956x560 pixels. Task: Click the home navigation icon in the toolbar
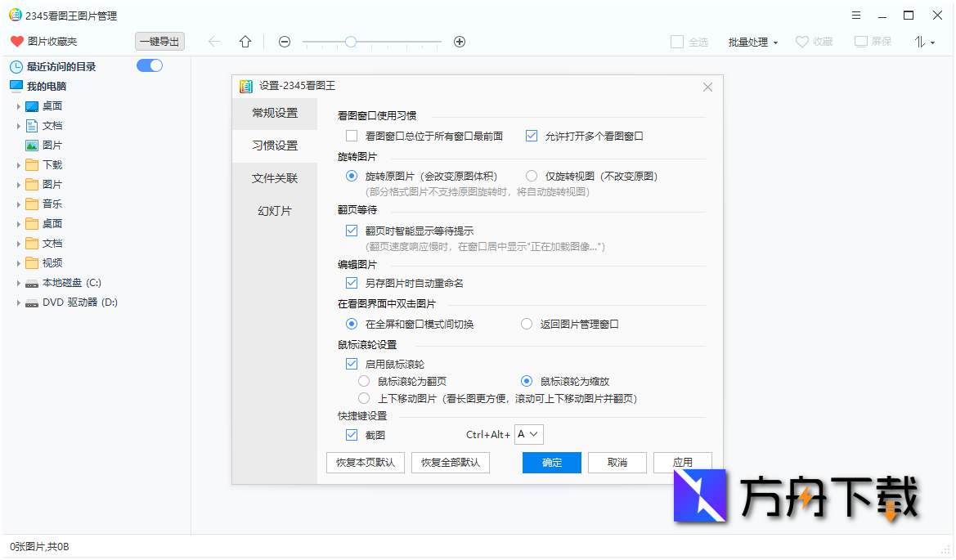click(x=245, y=41)
